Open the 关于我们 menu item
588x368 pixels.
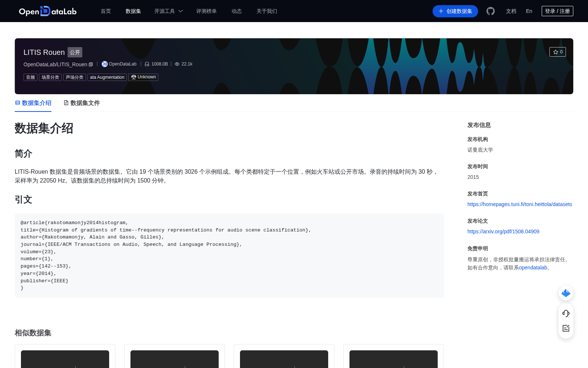click(x=267, y=11)
